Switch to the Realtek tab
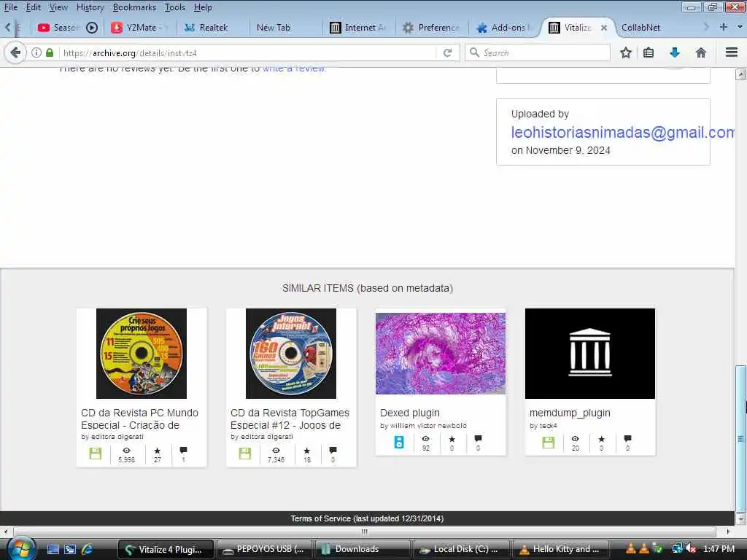This screenshot has height=560, width=747. [x=212, y=28]
